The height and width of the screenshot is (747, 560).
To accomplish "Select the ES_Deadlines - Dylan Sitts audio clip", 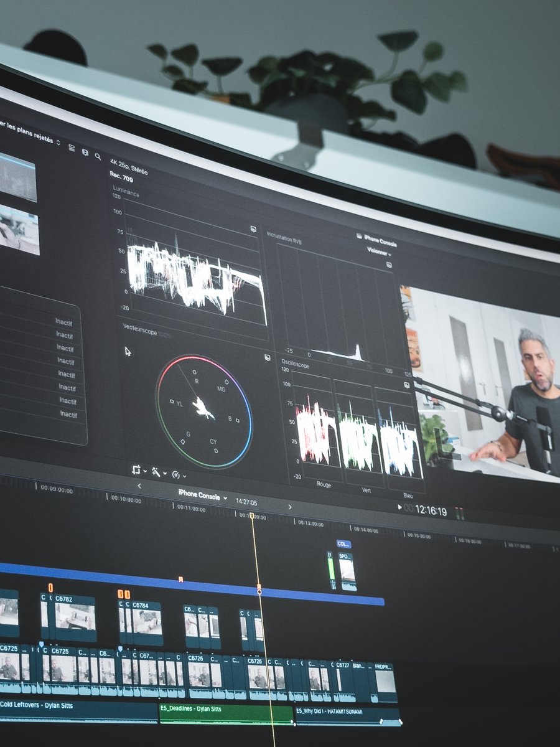I will [x=226, y=715].
